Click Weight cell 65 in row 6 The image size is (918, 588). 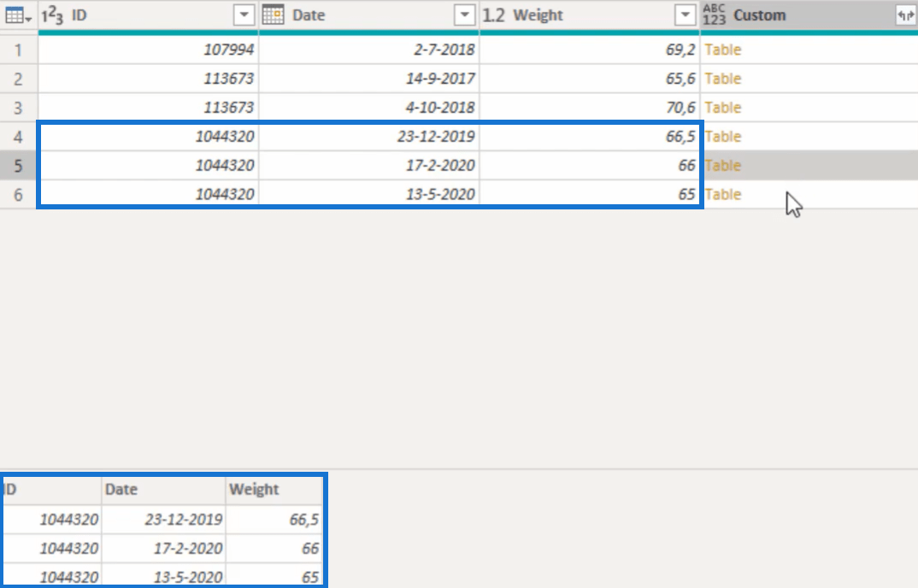pyautogui.click(x=590, y=195)
